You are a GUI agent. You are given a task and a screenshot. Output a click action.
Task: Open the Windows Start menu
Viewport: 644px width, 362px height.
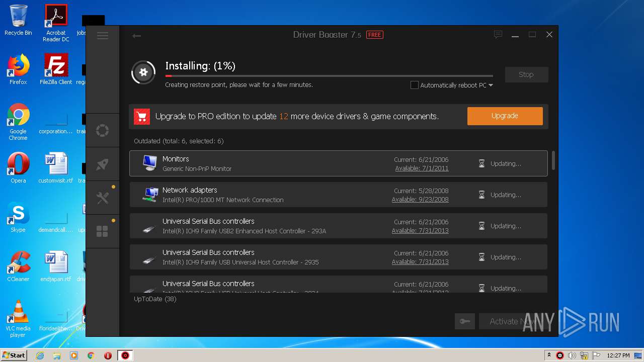pyautogui.click(x=14, y=355)
